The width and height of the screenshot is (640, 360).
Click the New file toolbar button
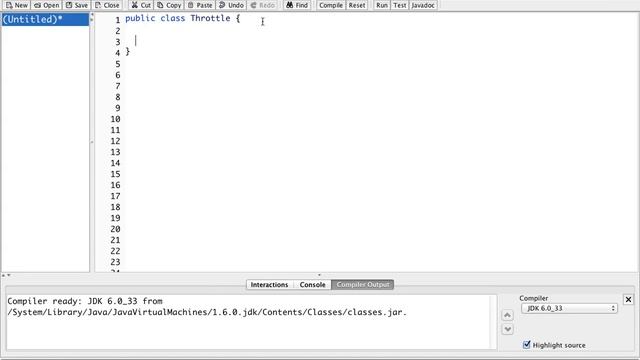(17, 5)
